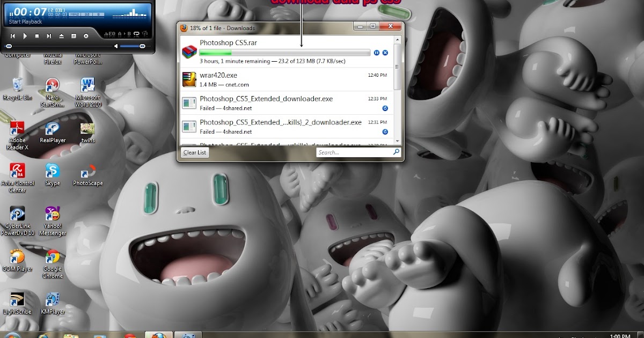
Task: Open PhotoScape desktop shortcut
Action: pyautogui.click(x=88, y=175)
